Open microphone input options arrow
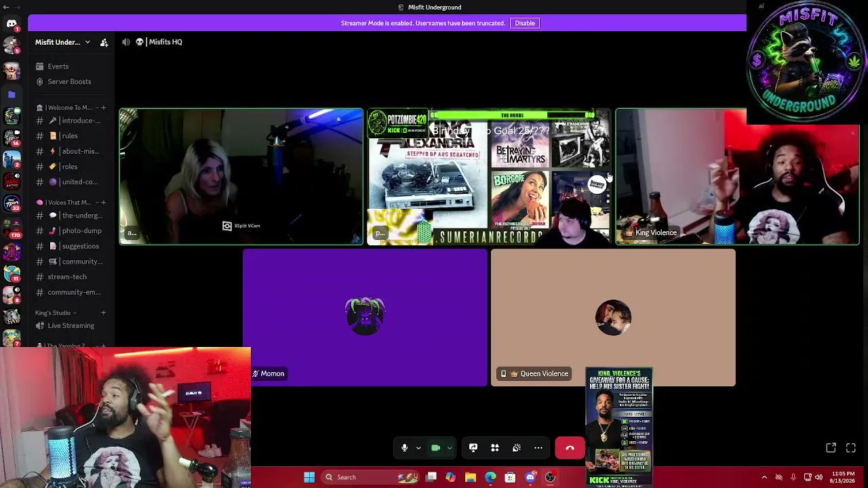The image size is (868, 488). (418, 448)
